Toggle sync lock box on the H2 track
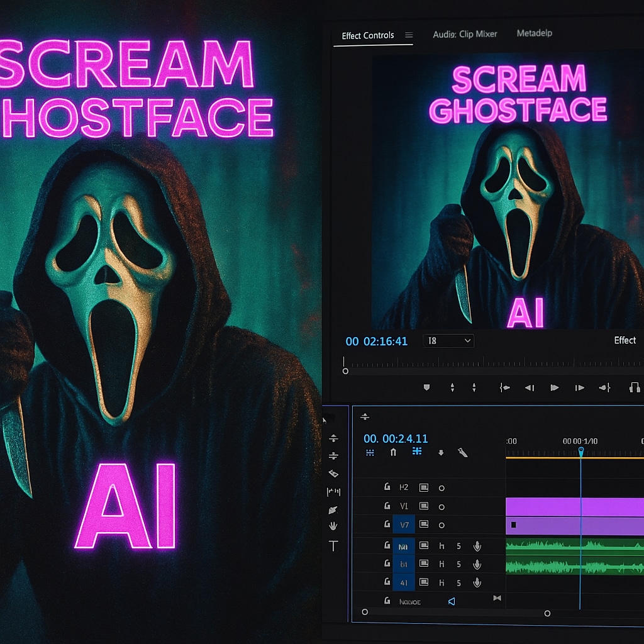The width and height of the screenshot is (644, 644). [x=424, y=487]
